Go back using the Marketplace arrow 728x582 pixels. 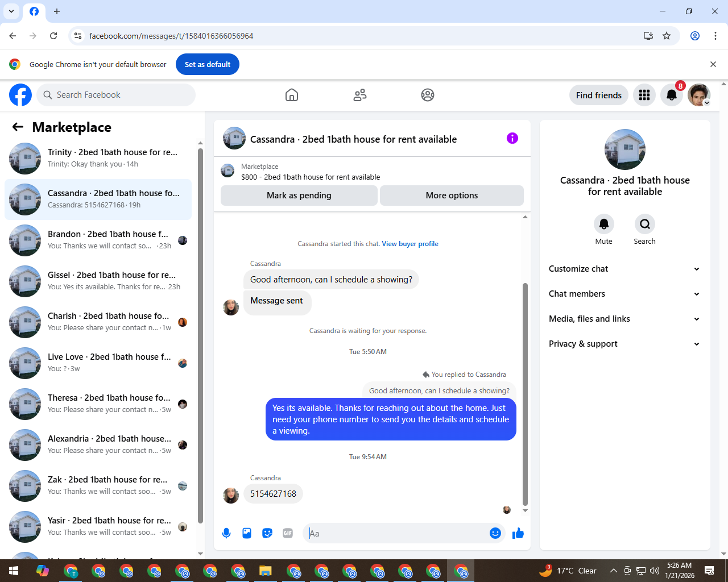(18, 127)
